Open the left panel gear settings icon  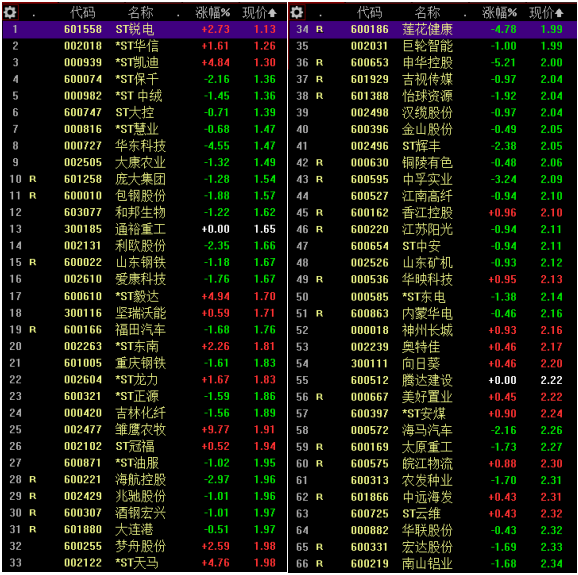click(10, 13)
